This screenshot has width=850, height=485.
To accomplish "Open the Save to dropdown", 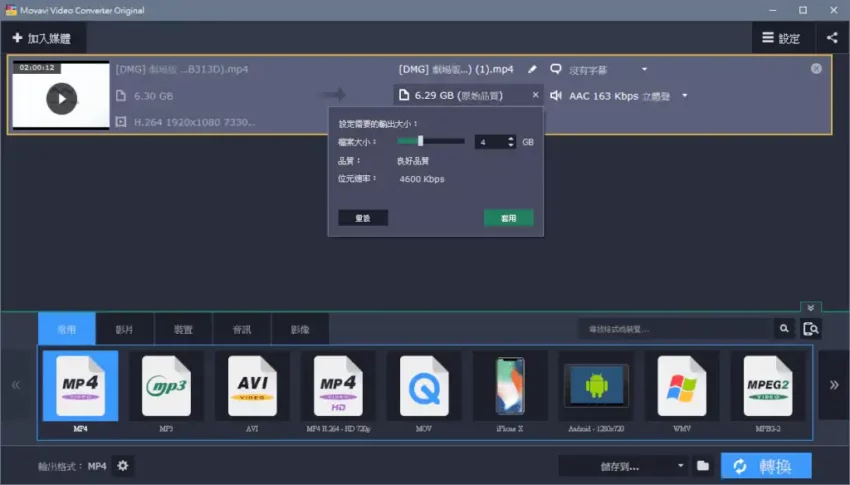I will coord(623,466).
